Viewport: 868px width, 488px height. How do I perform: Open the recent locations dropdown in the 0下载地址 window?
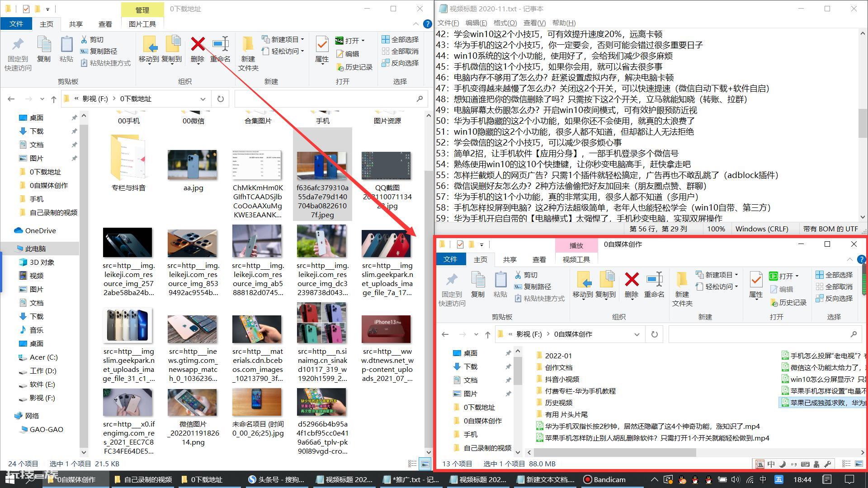tap(42, 99)
